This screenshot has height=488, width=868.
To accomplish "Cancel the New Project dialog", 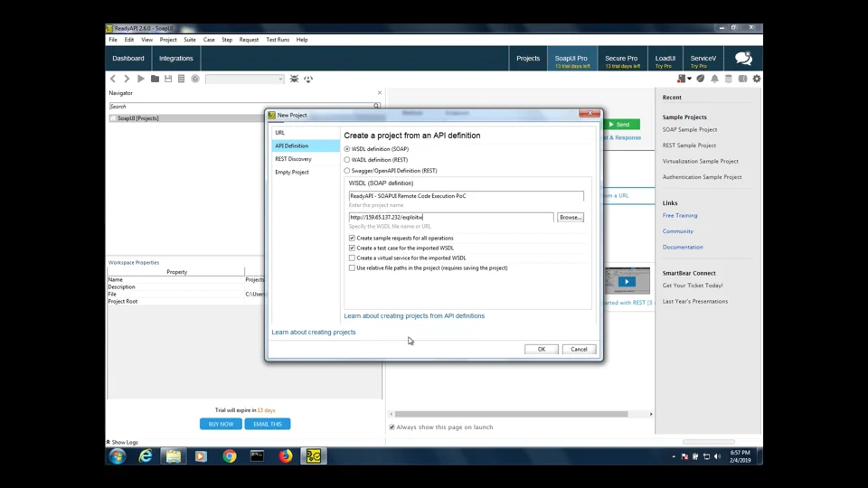I will coord(579,349).
